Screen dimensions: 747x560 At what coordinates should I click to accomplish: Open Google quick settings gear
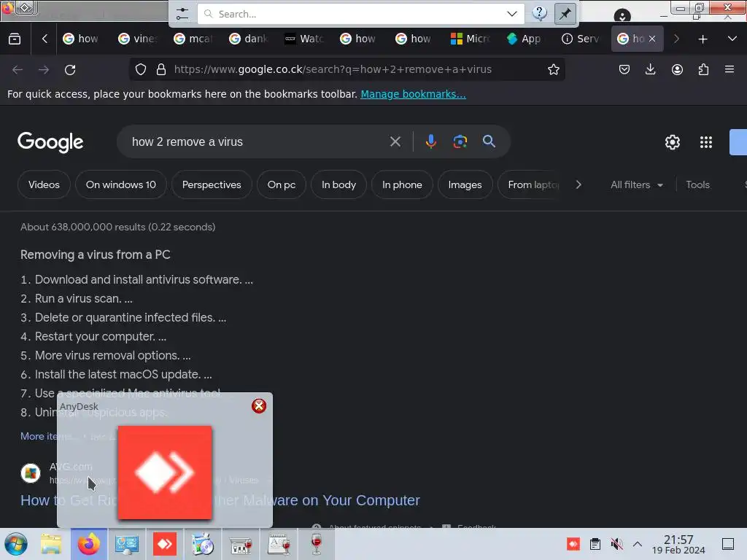coord(672,142)
